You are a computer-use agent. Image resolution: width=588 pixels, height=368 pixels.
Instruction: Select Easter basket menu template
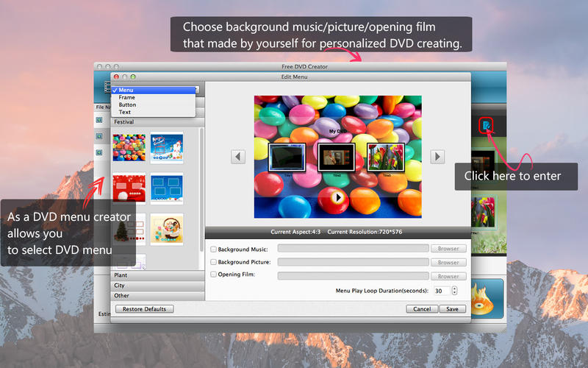pyautogui.click(x=167, y=230)
